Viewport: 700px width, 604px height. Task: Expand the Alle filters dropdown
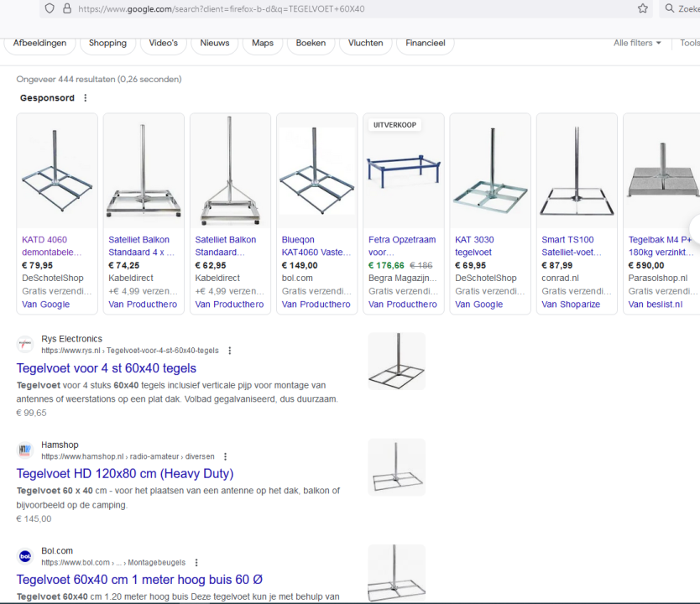tap(637, 43)
